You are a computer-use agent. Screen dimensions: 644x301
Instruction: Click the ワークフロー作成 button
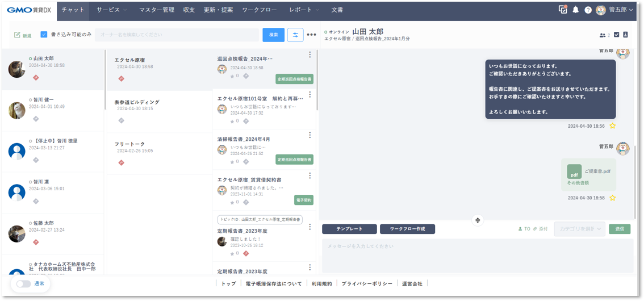tap(407, 229)
